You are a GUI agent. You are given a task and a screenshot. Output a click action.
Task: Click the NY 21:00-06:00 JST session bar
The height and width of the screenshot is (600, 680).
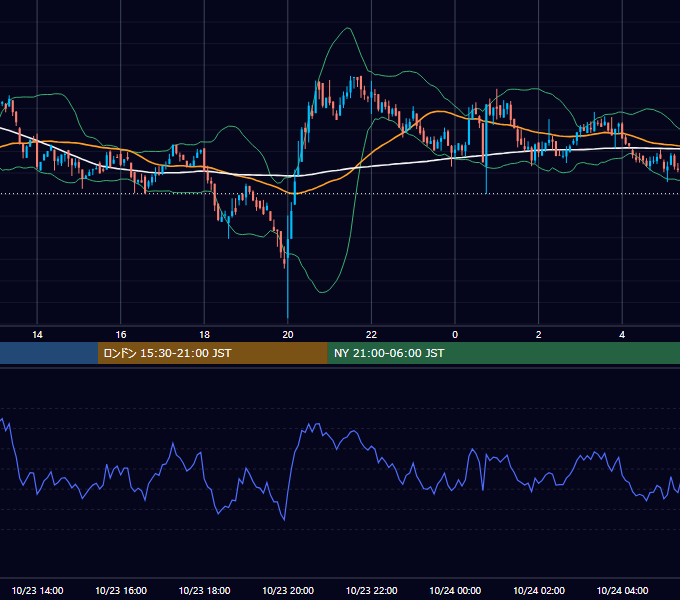tap(503, 353)
